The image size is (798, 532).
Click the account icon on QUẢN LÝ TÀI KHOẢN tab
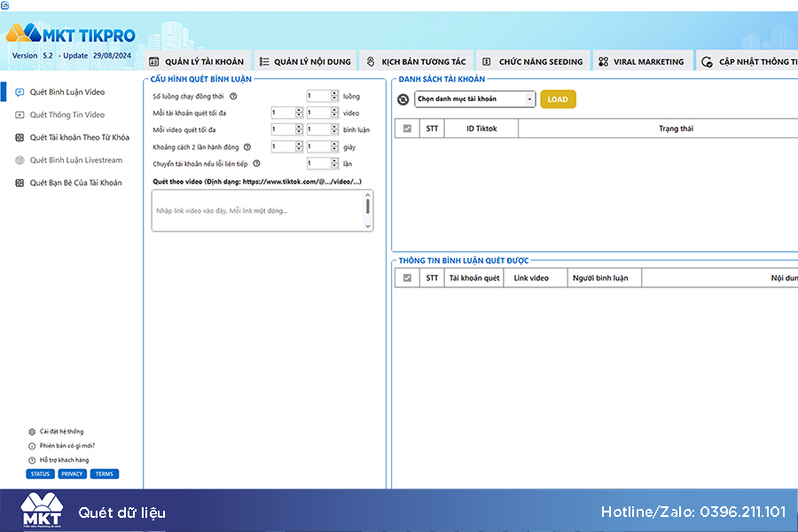point(153,61)
